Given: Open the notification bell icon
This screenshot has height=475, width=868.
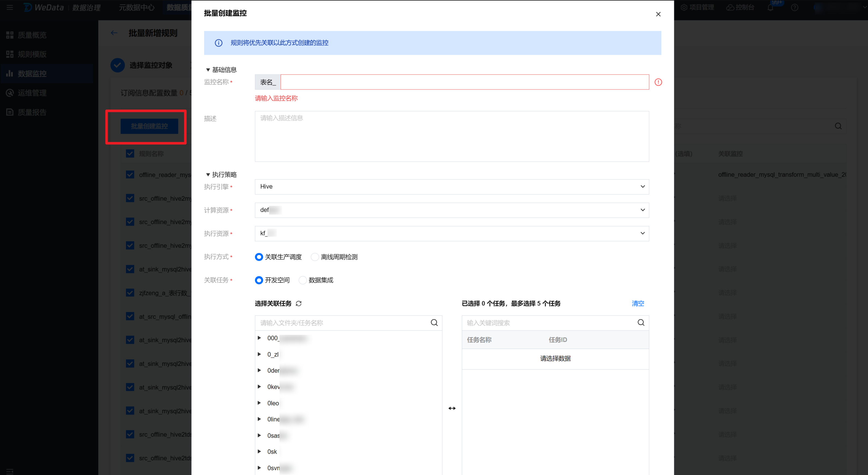Looking at the screenshot, I should coord(771,7).
